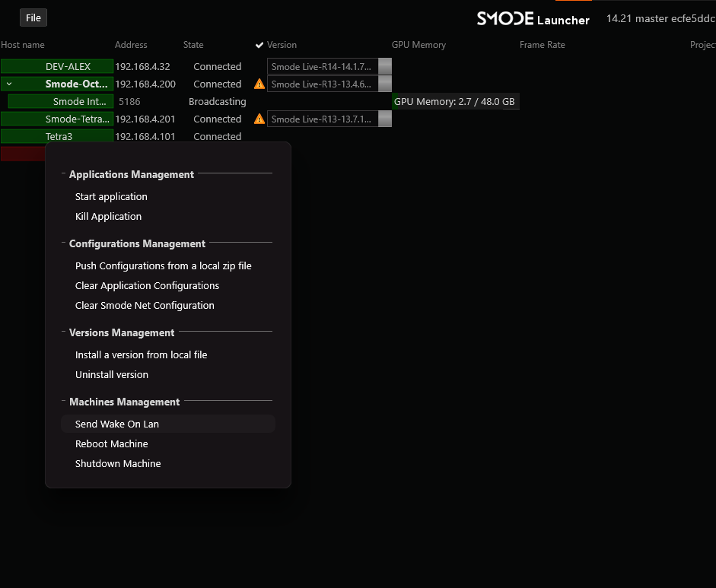
Task: Click the SMODE Launcher logo
Action: [x=533, y=19]
